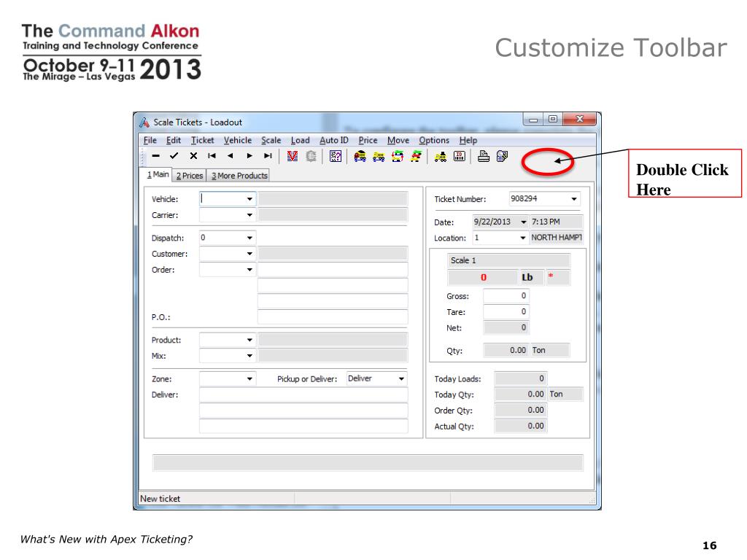Click the Gross weight field
Screen dimensions: 747x560
(x=506, y=296)
